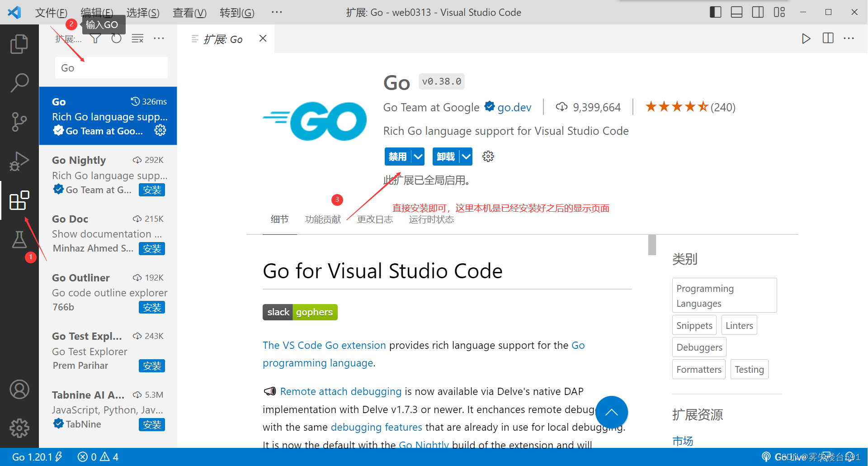The image size is (868, 466).
Task: Toggle the bottom Panel visibility
Action: coord(736,12)
